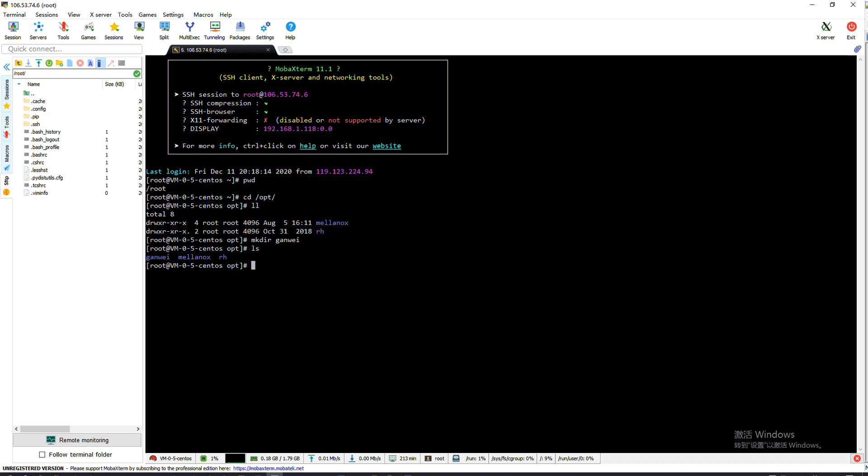
Task: Toggle hidden files display in SFTP toolbar
Action: 100,63
